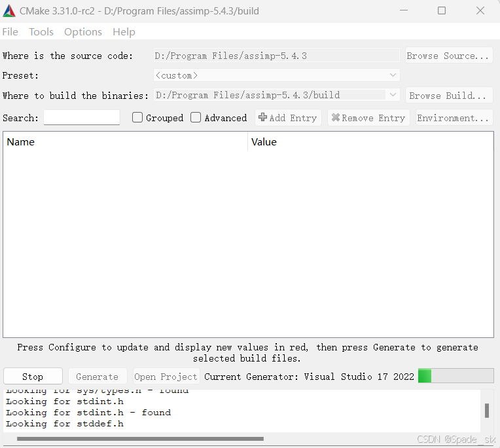Image resolution: width=500 pixels, height=448 pixels.
Task: Close the CMake window
Action: coord(480,11)
